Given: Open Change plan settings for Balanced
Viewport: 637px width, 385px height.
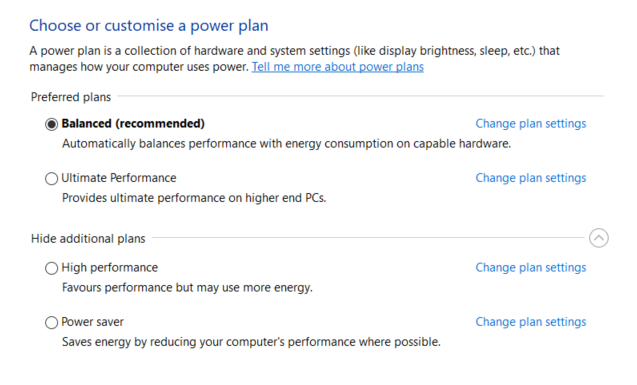Looking at the screenshot, I should coord(531,123).
